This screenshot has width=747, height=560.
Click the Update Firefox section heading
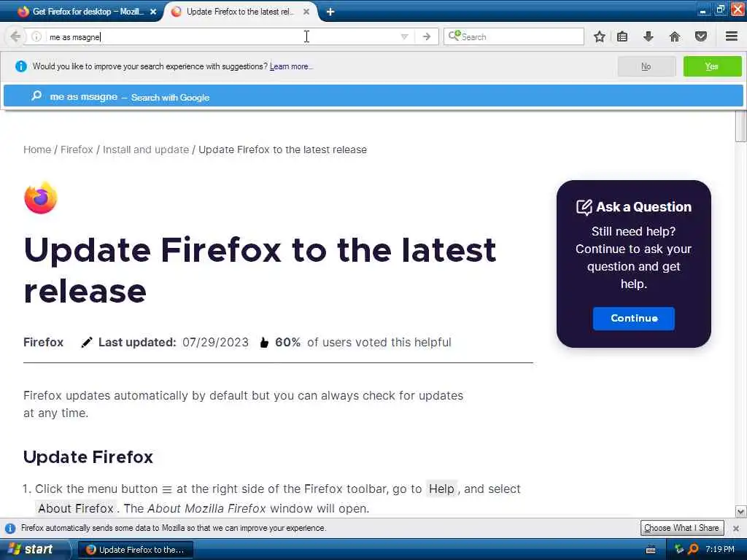click(x=88, y=456)
